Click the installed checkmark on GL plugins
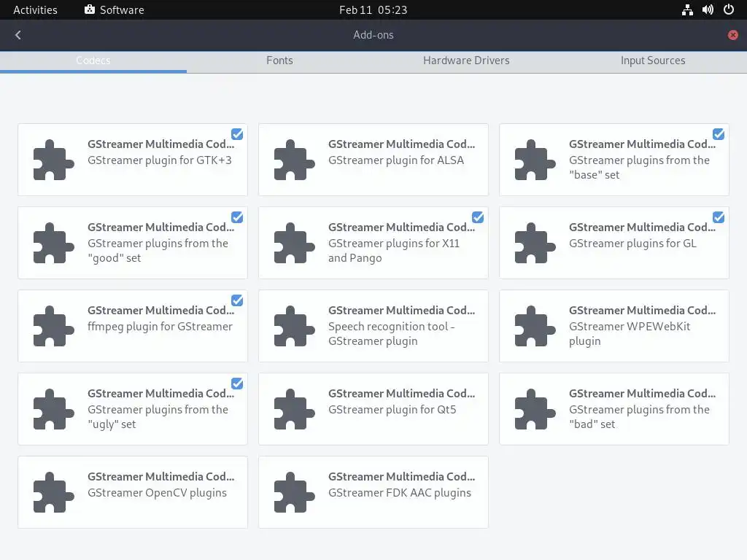 coord(719,217)
